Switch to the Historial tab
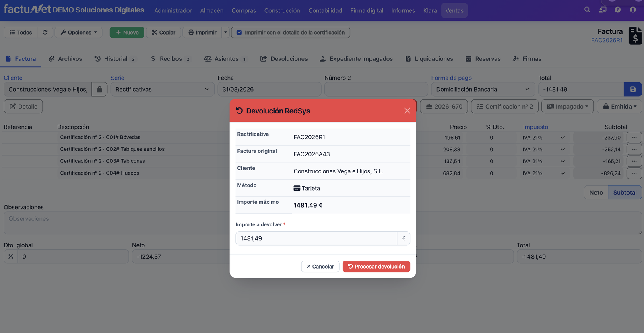This screenshot has width=644, height=333. point(115,59)
